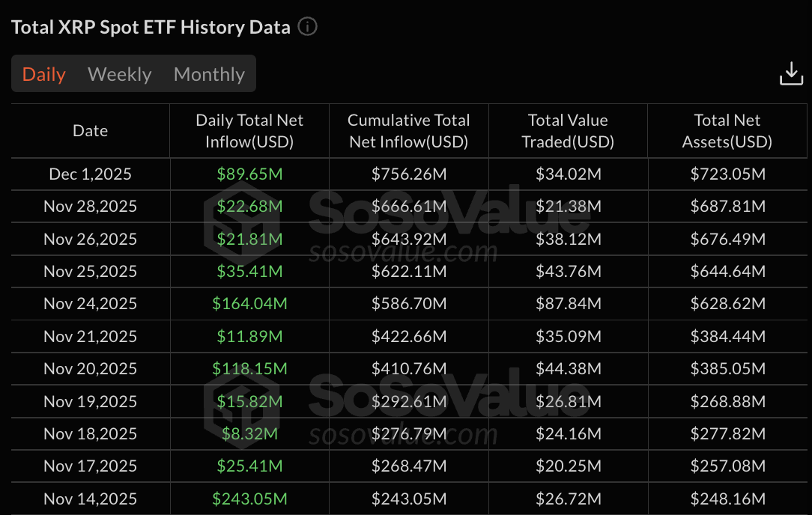Click the $118.15M daily inflow value

pyautogui.click(x=249, y=368)
